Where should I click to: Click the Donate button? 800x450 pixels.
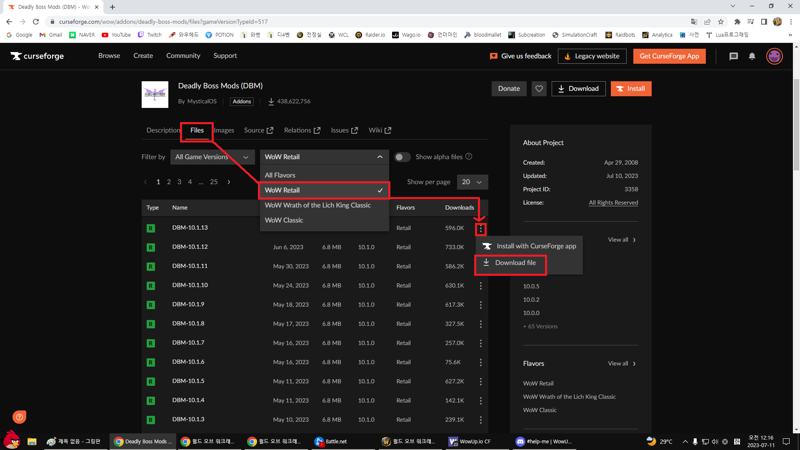509,89
